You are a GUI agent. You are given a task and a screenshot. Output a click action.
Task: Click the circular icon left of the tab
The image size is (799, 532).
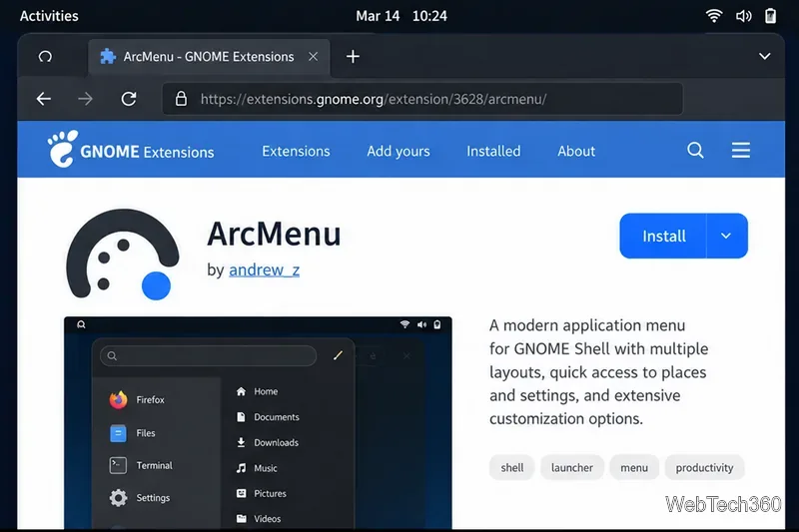point(45,57)
